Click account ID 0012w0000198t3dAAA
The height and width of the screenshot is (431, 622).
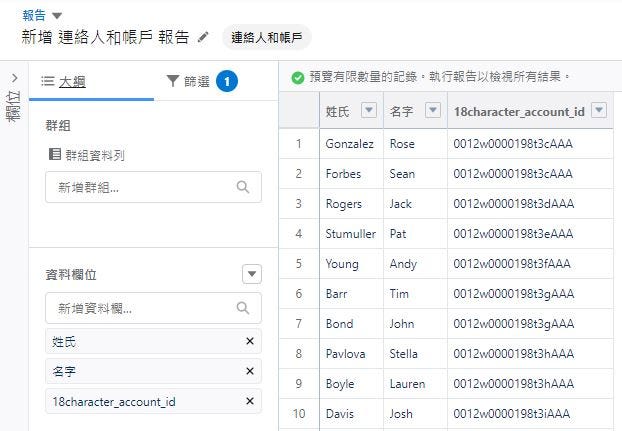[x=514, y=204]
